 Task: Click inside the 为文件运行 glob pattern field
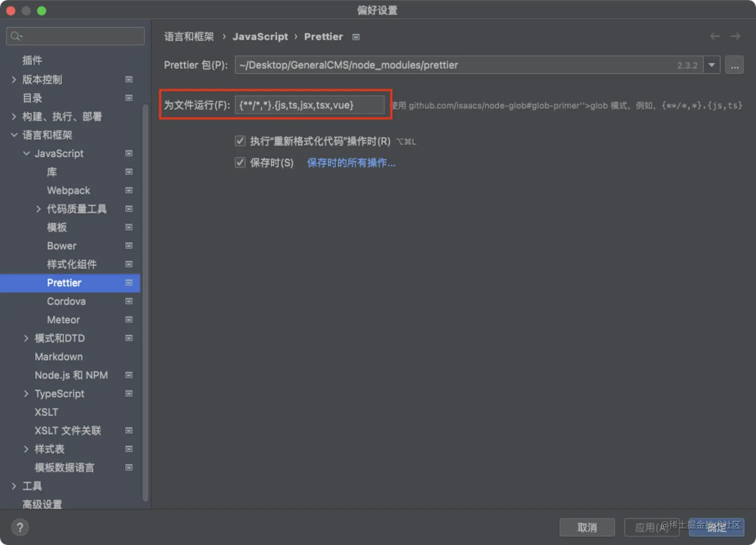309,104
